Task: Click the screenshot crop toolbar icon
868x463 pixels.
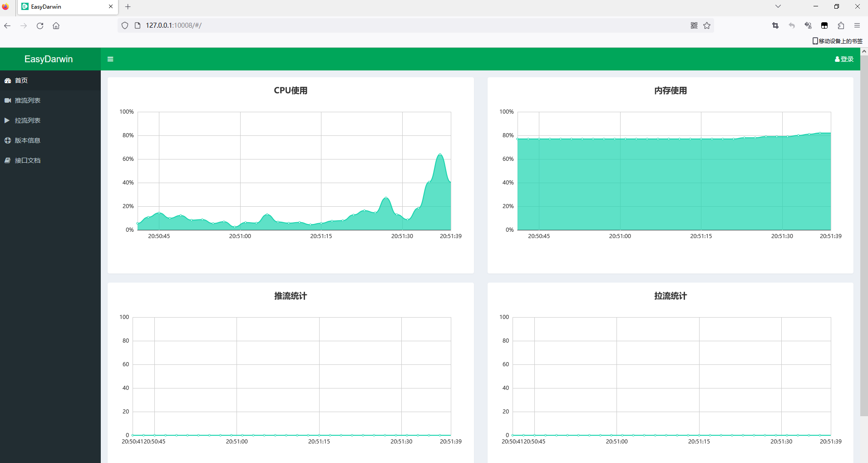Action: 775,25
